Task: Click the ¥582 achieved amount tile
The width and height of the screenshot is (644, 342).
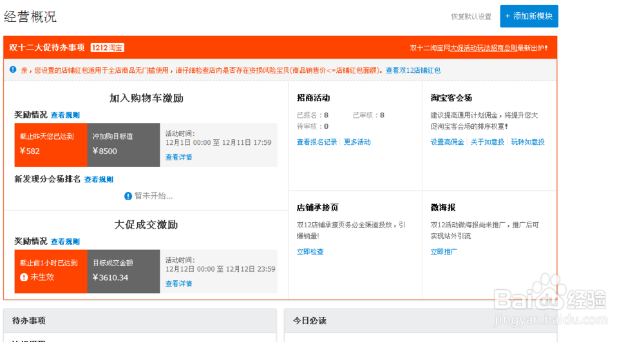Action: [51, 145]
